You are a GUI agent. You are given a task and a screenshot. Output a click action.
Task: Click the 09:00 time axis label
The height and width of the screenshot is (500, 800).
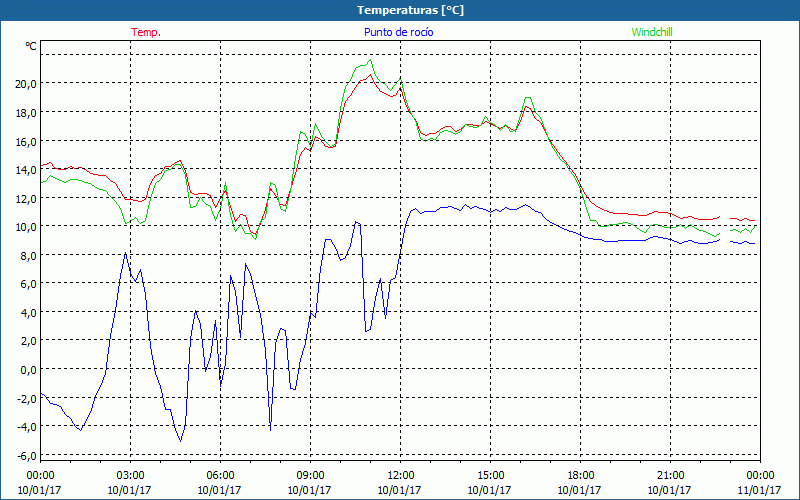point(310,475)
